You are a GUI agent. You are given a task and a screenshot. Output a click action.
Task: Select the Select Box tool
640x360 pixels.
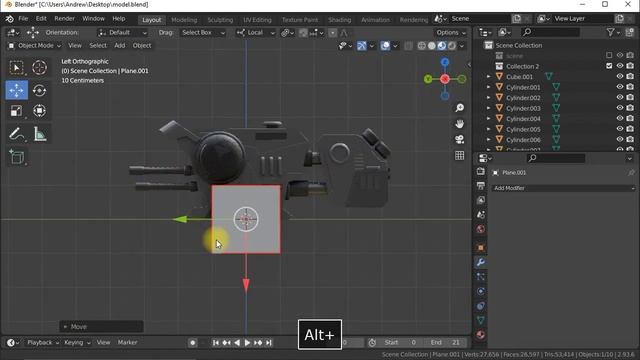pyautogui.click(x=16, y=68)
